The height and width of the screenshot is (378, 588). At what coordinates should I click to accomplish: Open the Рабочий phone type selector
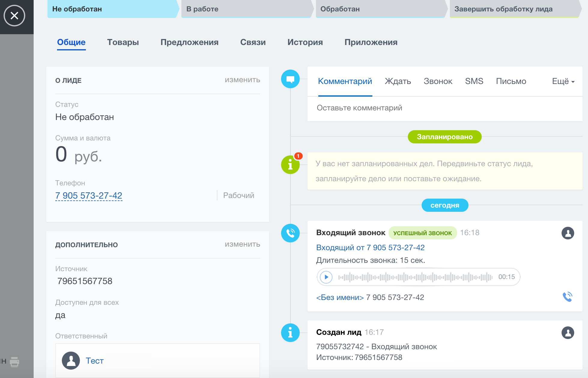point(238,195)
